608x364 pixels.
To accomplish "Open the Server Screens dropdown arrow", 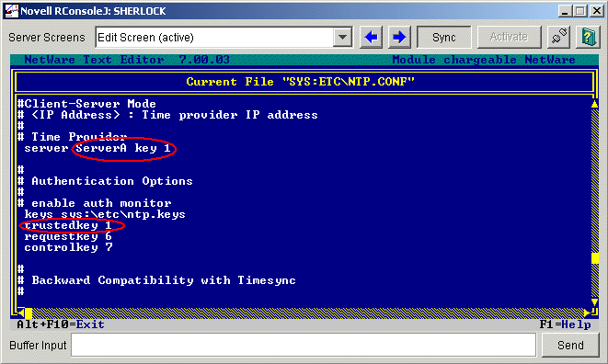I will (342, 37).
